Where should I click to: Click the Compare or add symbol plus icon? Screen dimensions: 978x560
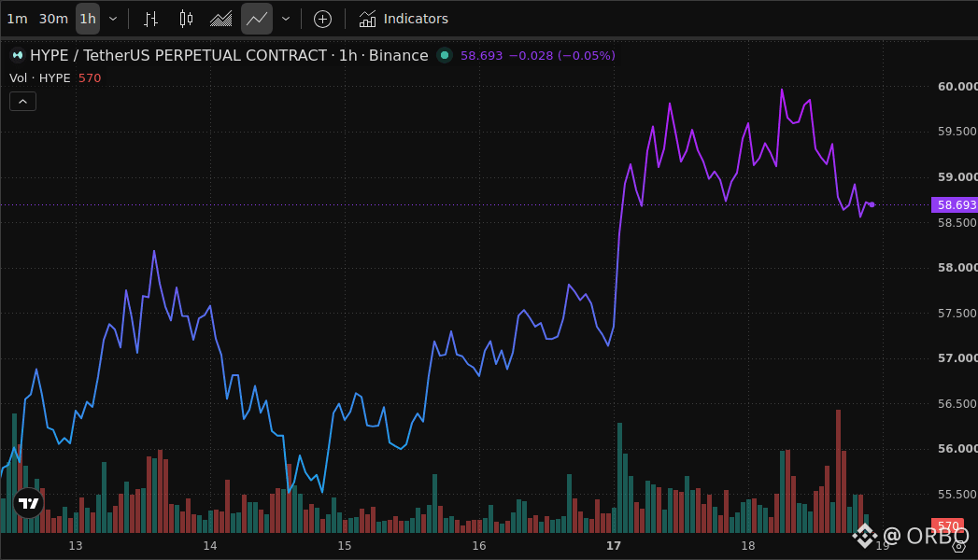click(x=322, y=19)
